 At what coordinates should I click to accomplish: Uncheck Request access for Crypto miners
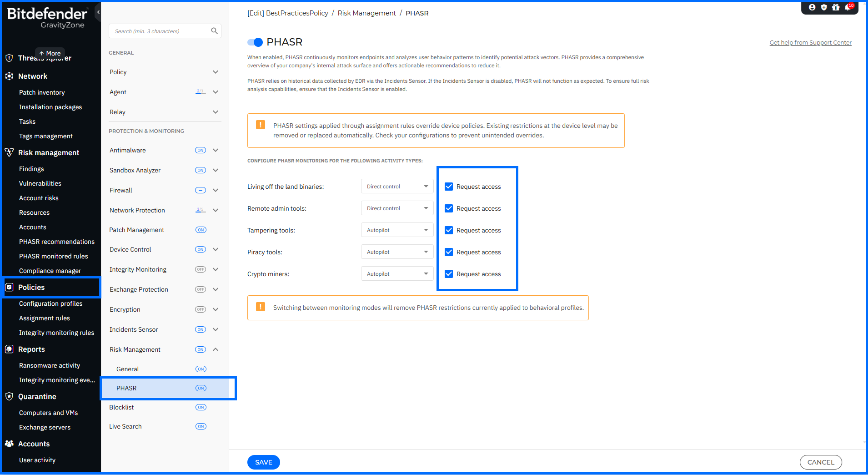[449, 274]
